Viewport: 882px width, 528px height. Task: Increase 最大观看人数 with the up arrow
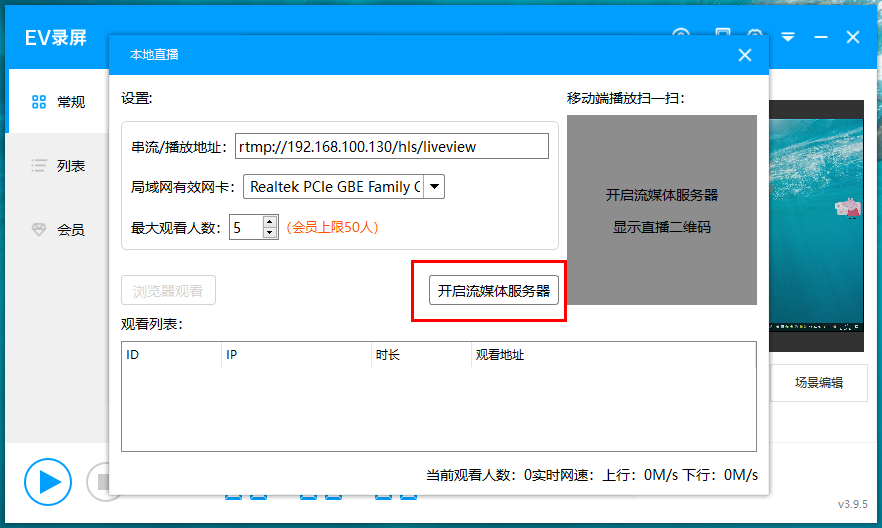[269, 222]
